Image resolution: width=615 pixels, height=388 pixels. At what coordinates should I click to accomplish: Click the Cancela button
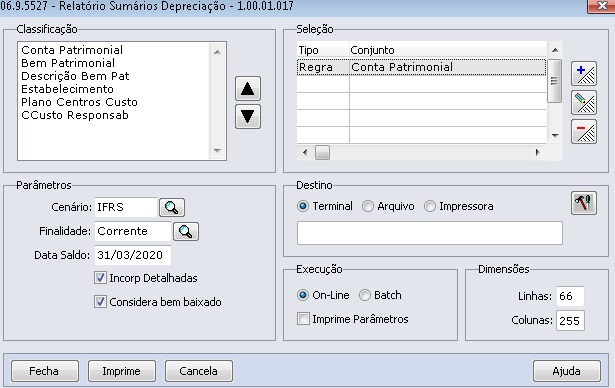198,371
